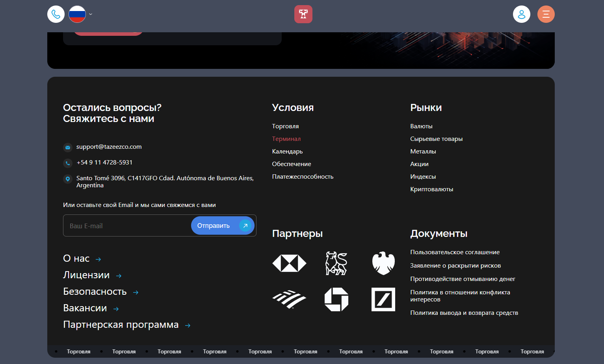
Task: Click the HSBC partner logo
Action: point(289,263)
